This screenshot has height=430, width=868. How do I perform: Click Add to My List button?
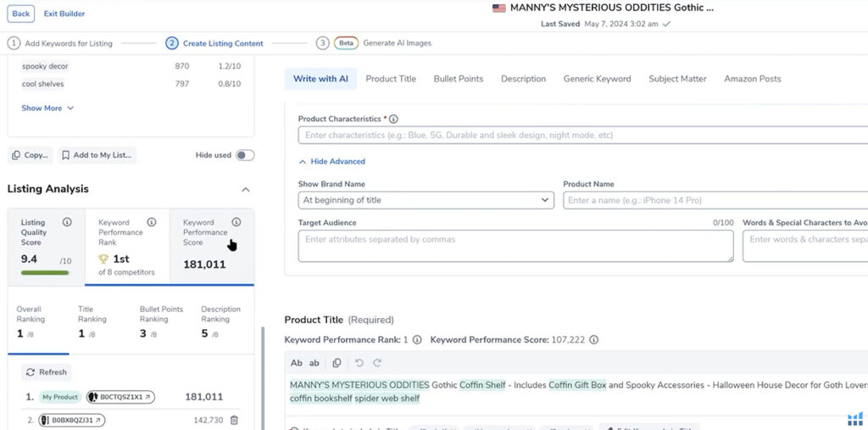coord(97,155)
